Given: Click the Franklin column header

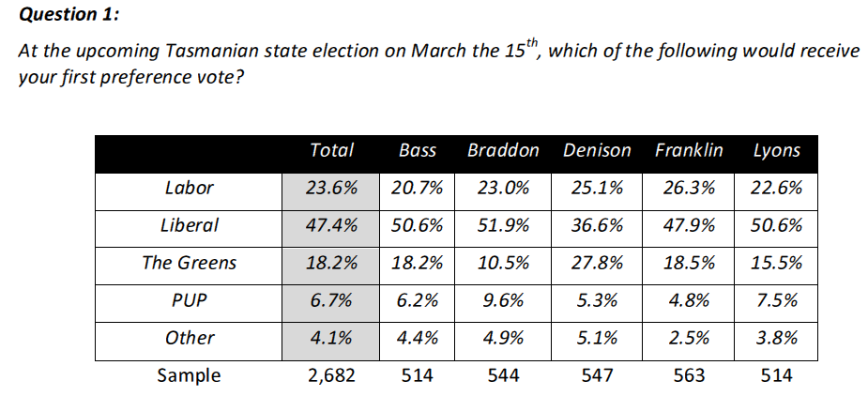Looking at the screenshot, I should (689, 150).
